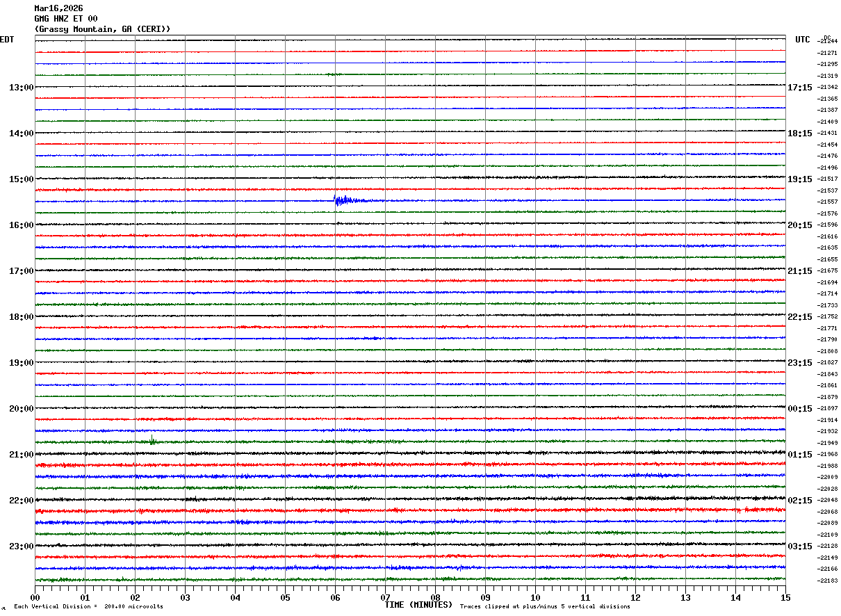Click the "15" minute tick label
Viewport: 841px width, 616px height.
coord(785,597)
